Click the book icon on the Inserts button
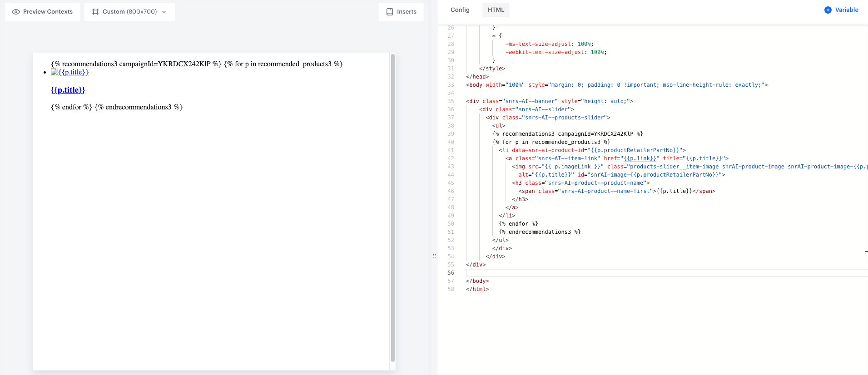868x375 pixels. tap(389, 12)
